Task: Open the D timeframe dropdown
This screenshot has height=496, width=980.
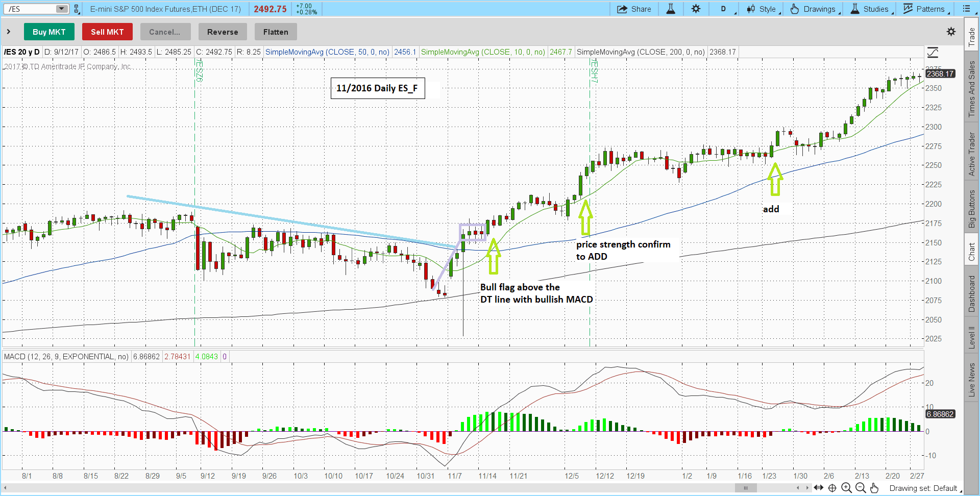Action: (x=726, y=9)
